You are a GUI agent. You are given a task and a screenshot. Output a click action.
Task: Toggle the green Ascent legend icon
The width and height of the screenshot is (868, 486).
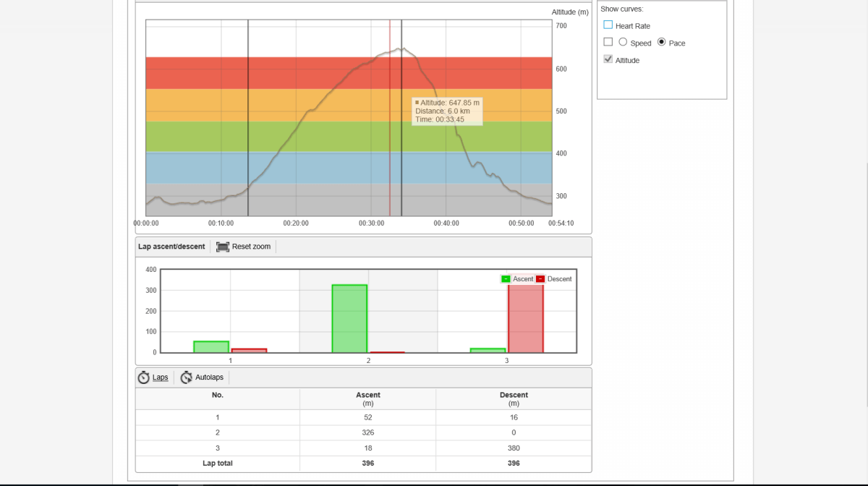tap(506, 278)
